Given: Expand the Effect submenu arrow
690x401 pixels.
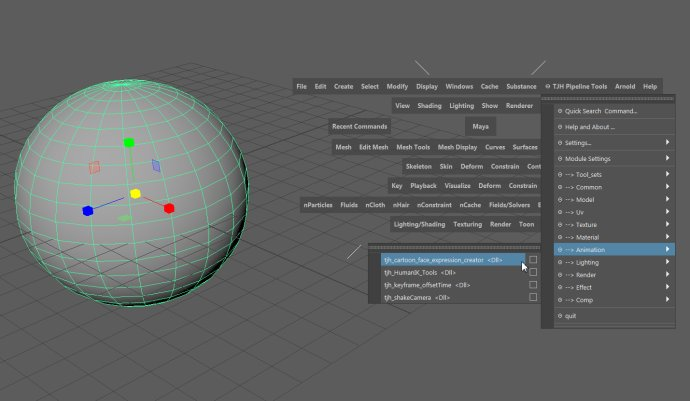Looking at the screenshot, I should click(668, 287).
